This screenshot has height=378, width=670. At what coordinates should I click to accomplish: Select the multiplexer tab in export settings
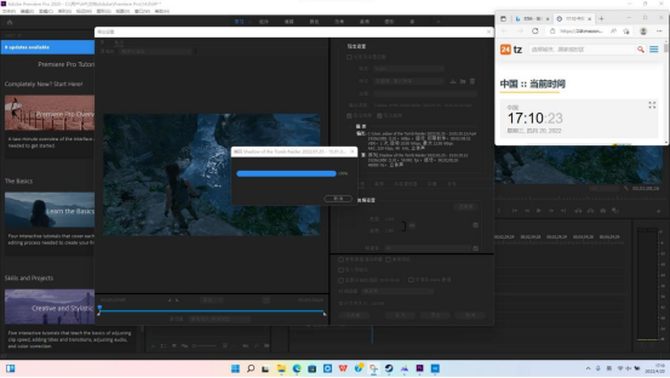pyautogui.click(x=406, y=184)
